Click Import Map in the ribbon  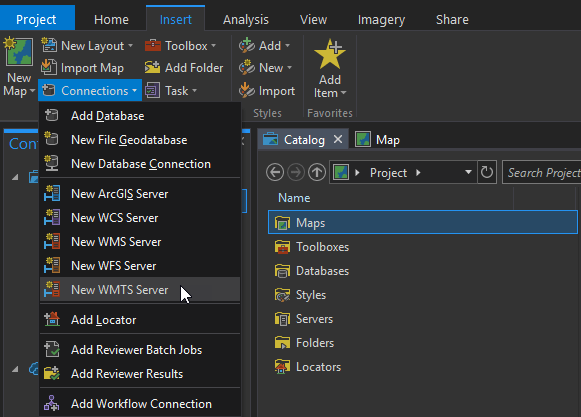click(x=82, y=68)
